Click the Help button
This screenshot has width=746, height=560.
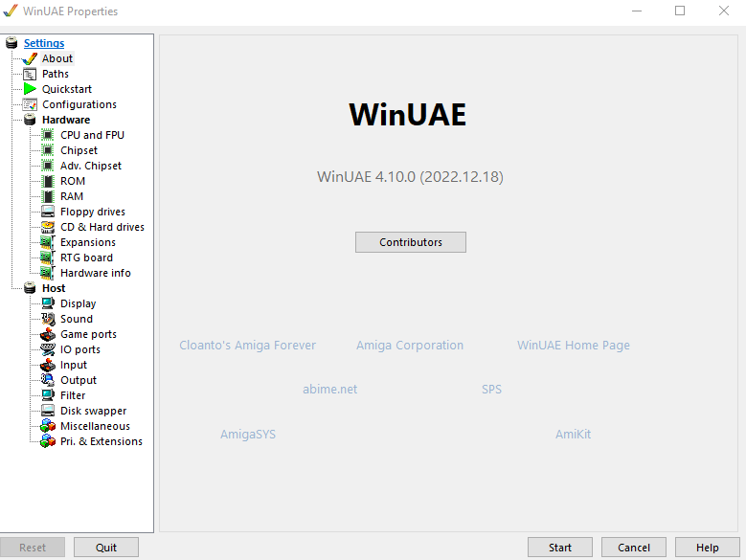(x=708, y=548)
